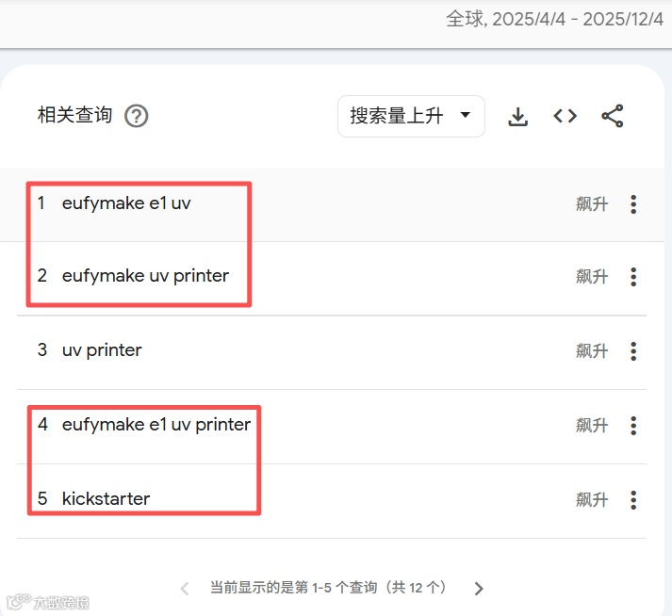Viewport: 672px width, 616px height.
Task: Open help for 相关查询 section
Action: click(x=137, y=116)
